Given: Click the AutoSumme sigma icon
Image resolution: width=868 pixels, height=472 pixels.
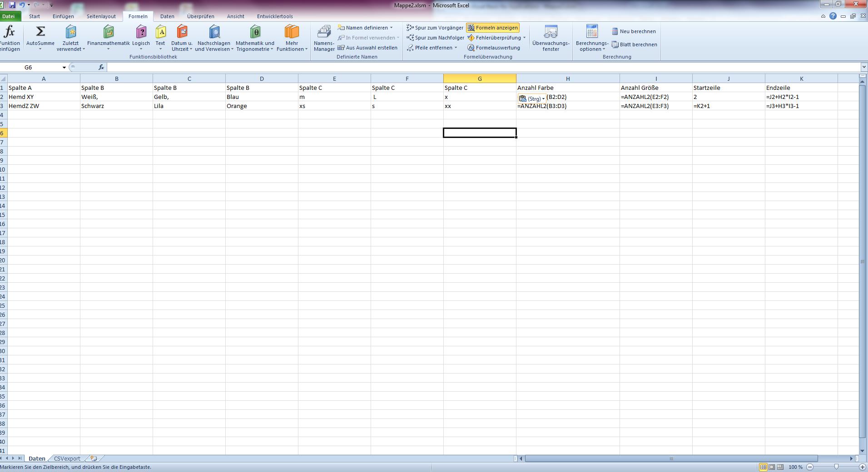Looking at the screenshot, I should click(x=40, y=32).
